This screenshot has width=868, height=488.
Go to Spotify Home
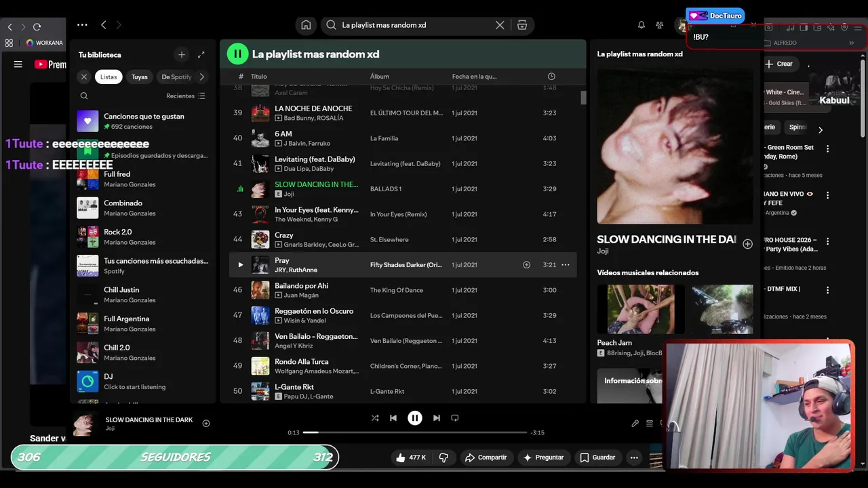(306, 25)
